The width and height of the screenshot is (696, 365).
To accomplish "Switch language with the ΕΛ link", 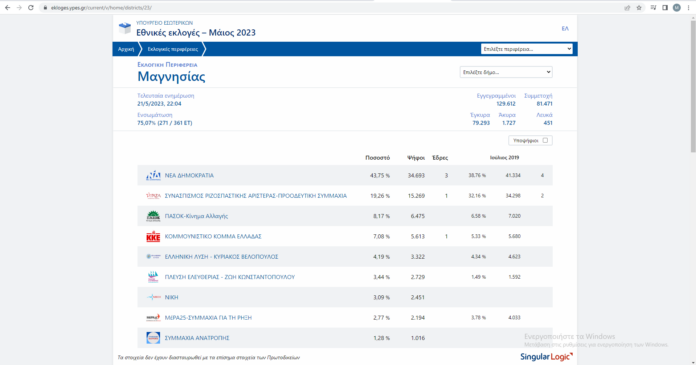I will pyautogui.click(x=565, y=28).
